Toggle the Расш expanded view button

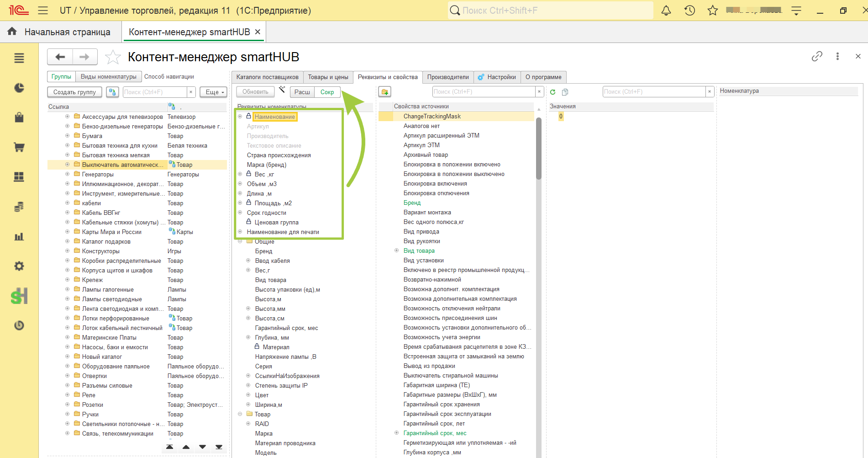(302, 92)
